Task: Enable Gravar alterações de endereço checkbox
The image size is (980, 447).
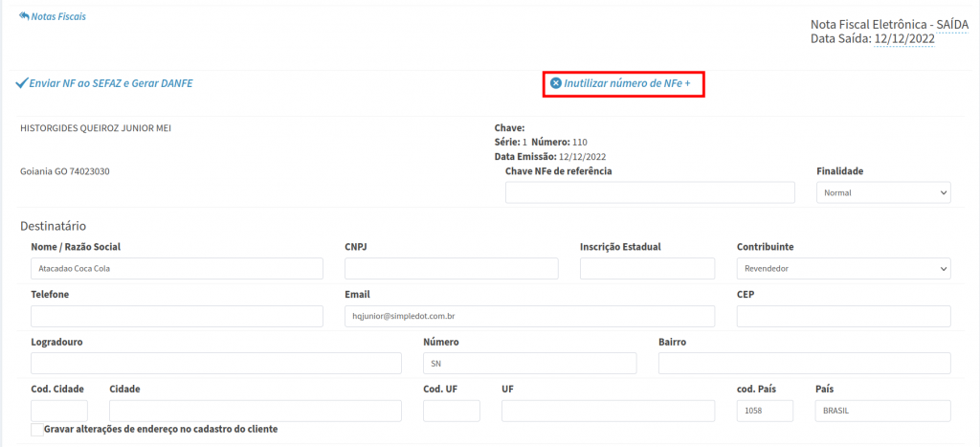Action: (37, 430)
